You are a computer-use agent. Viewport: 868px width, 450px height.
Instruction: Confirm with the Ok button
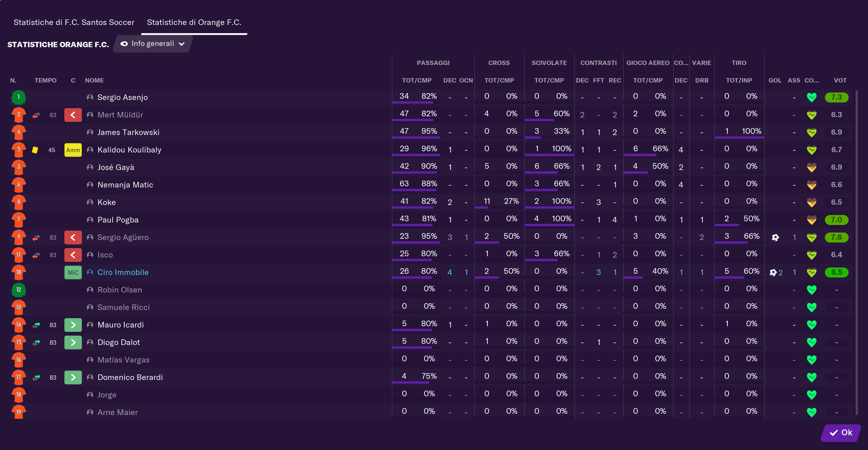click(x=841, y=432)
